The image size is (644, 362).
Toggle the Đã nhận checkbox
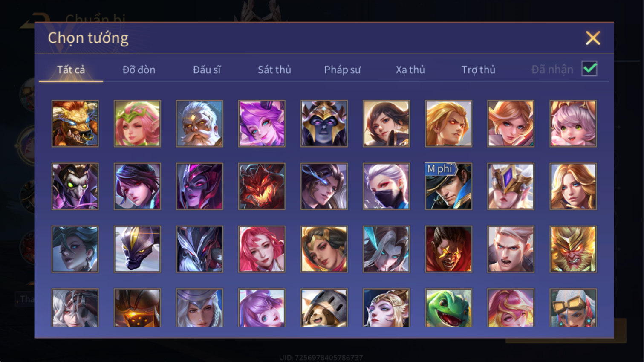pyautogui.click(x=589, y=69)
